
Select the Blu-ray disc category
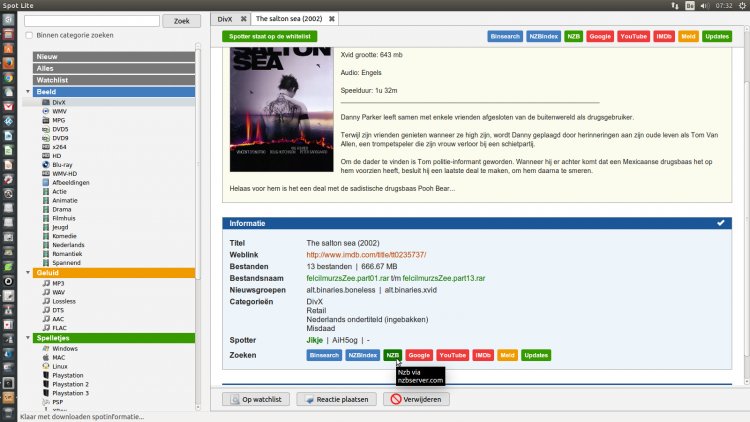point(57,165)
